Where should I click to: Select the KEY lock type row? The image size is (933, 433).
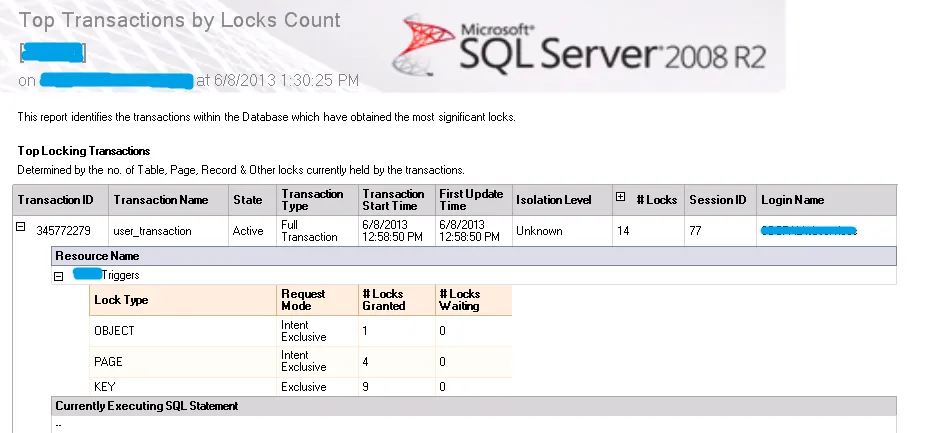click(x=300, y=387)
